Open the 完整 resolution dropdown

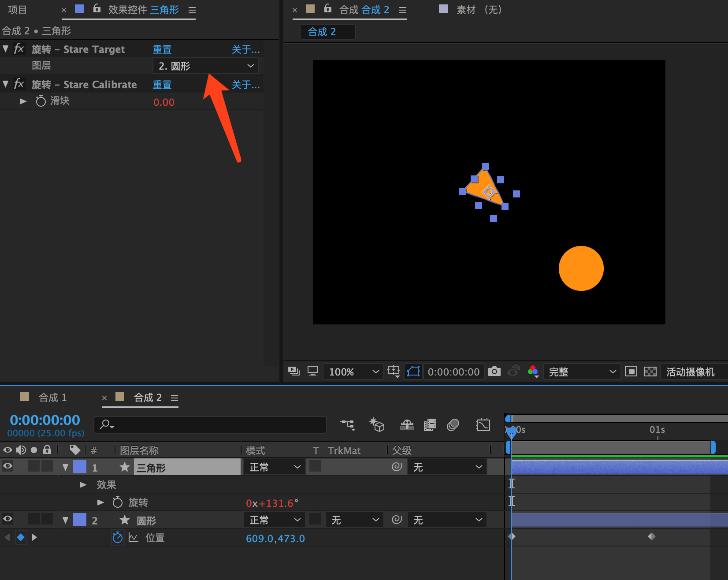pyautogui.click(x=582, y=372)
